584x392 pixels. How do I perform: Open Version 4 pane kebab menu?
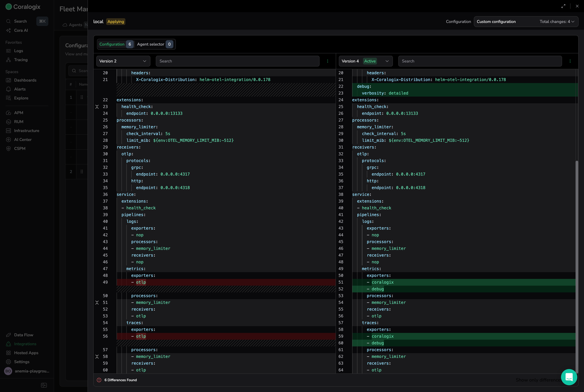[x=570, y=61]
